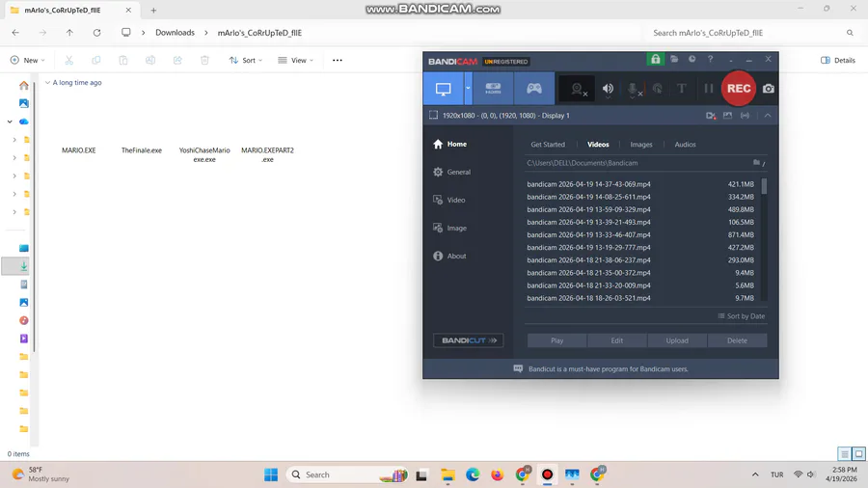Select game recording mode gamepad icon

[x=534, y=89]
